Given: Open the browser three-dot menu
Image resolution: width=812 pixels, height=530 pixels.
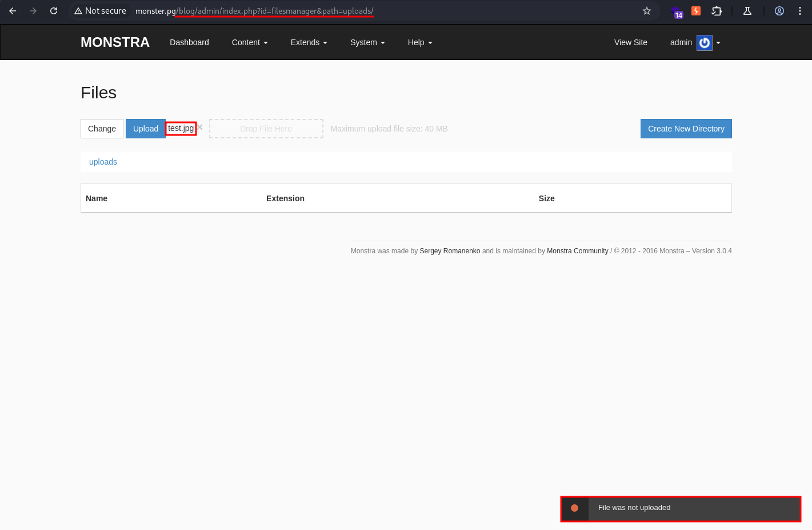Looking at the screenshot, I should (x=800, y=11).
